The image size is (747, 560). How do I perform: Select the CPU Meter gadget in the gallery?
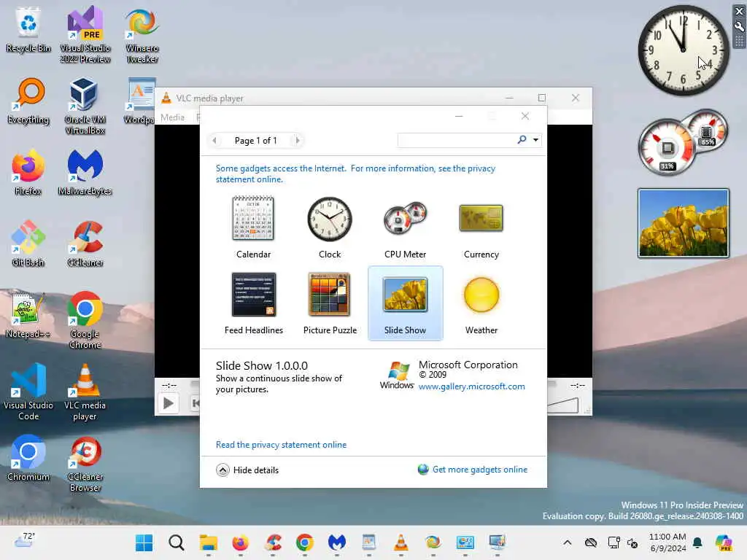click(406, 227)
